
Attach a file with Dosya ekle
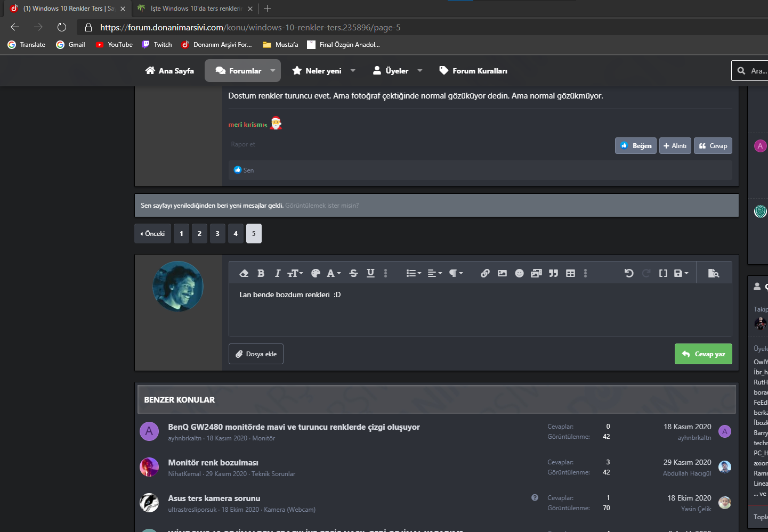(256, 354)
